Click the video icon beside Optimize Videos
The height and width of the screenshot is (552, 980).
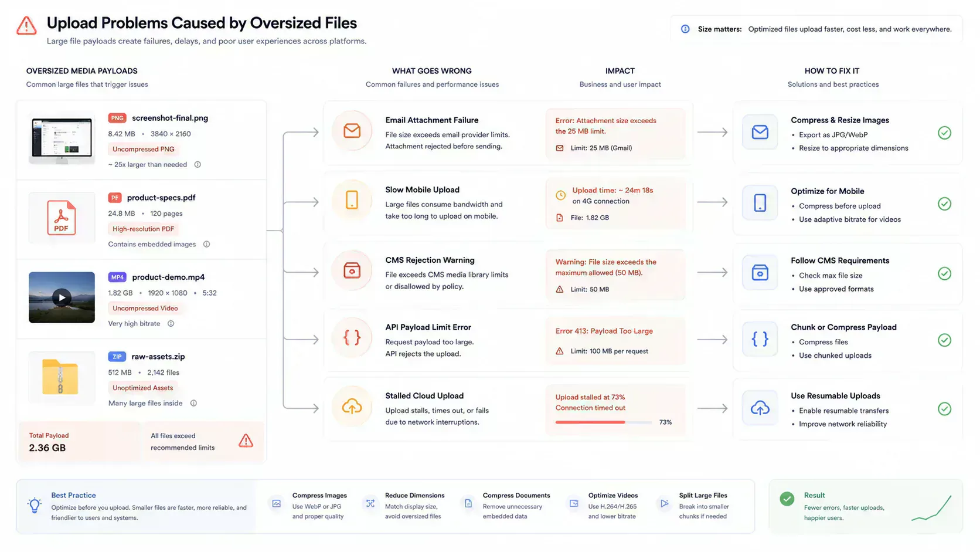coord(574,503)
